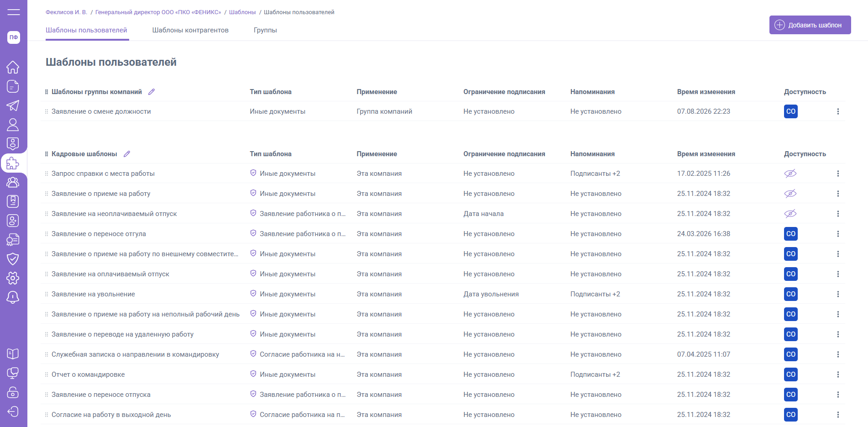Viewport: 868px width, 427px height.
Task: Open three-dot menu for Заявление о приеме на работу
Action: coord(838,194)
